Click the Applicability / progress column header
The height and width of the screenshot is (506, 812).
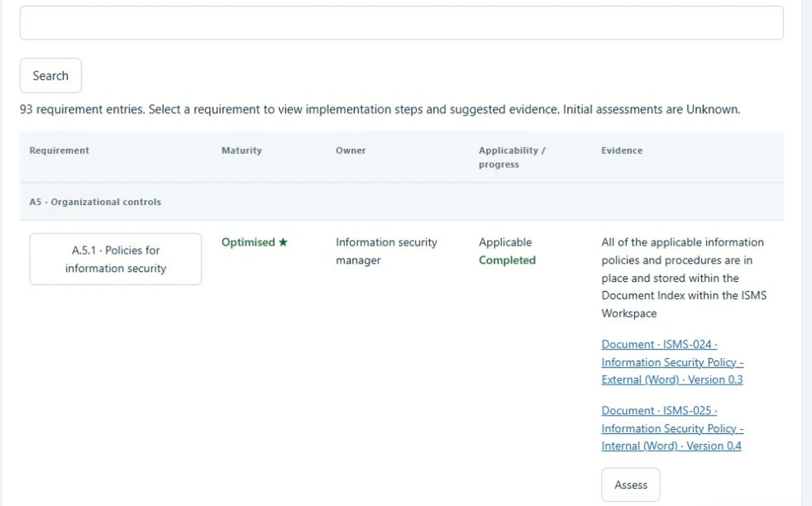pyautogui.click(x=512, y=158)
